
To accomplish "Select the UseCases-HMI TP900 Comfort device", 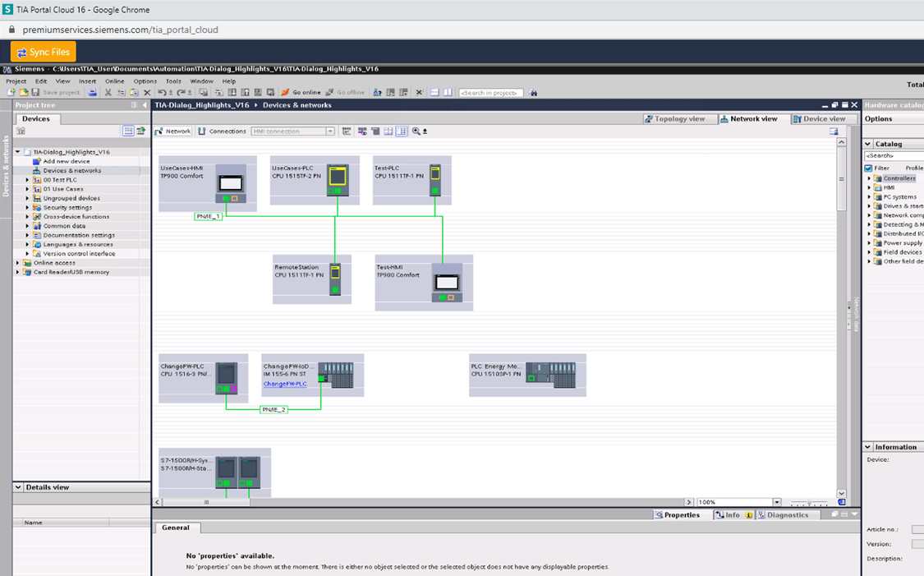I will click(208, 183).
